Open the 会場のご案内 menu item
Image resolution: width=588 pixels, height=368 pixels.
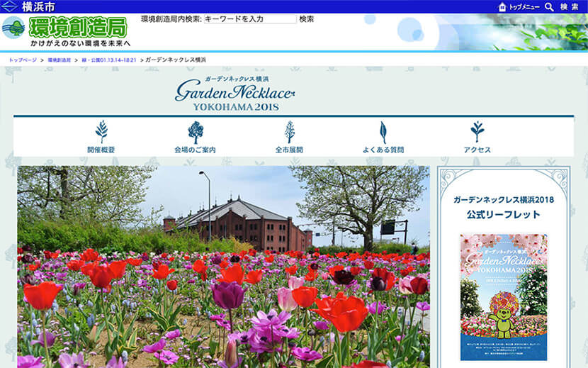point(195,150)
